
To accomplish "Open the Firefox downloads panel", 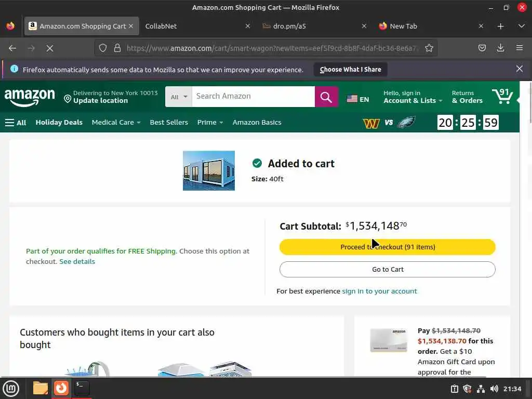I will [x=500, y=48].
